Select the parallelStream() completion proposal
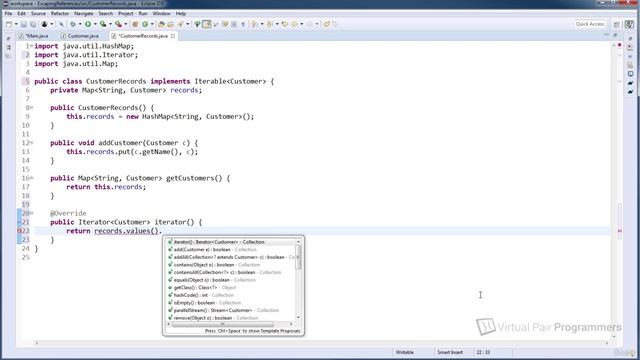Screen dimensions: 640x360 [x=231, y=310]
